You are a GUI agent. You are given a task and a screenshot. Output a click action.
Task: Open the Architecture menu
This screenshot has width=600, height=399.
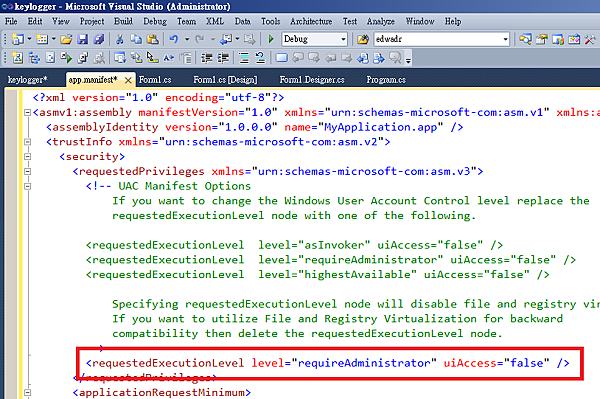tap(311, 21)
